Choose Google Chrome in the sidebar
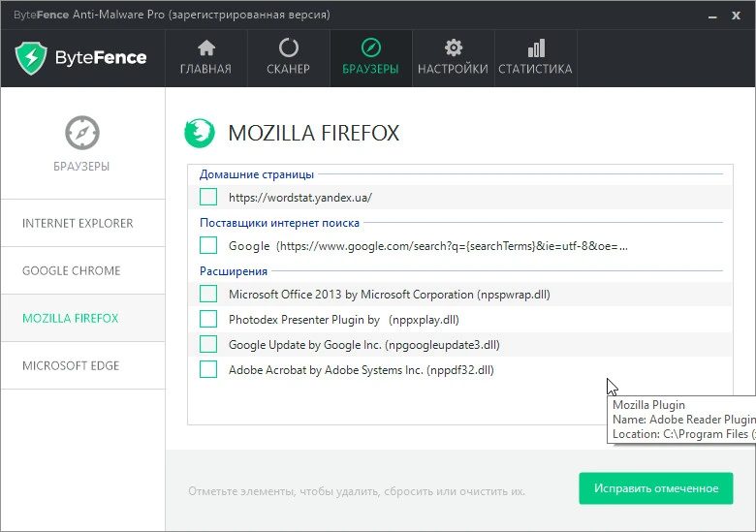This screenshot has width=756, height=532. (x=83, y=270)
